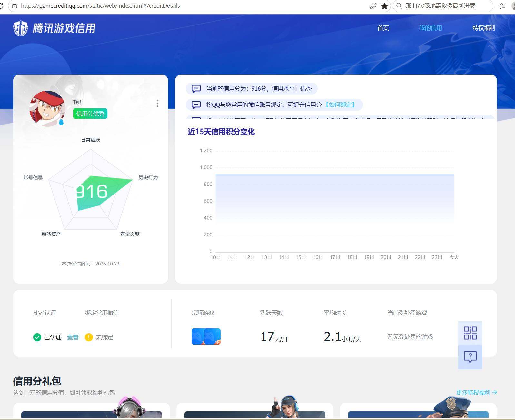The width and height of the screenshot is (515, 420).
Task: Click the 日常活跃 radar label
Action: [x=91, y=140]
